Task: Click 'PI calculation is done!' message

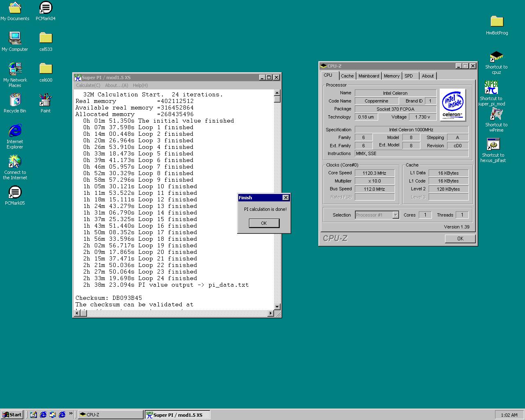Action: pyautogui.click(x=265, y=209)
